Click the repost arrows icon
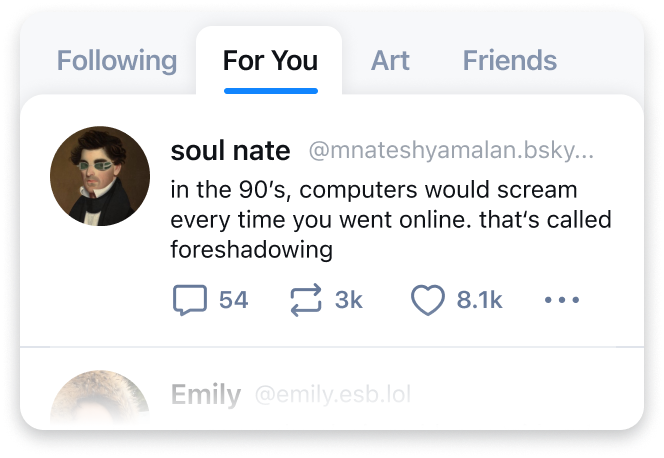This screenshot has width=664, height=458. [x=305, y=299]
